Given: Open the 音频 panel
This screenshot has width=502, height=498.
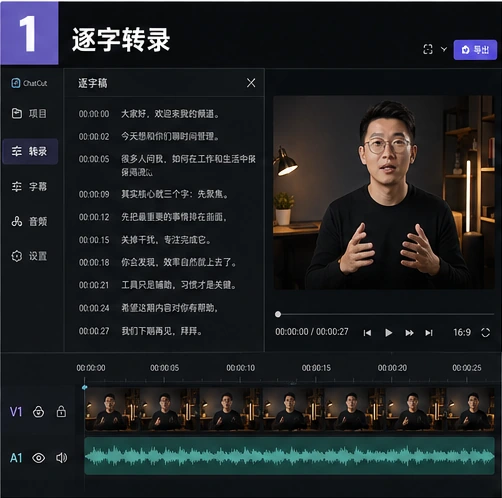Looking at the screenshot, I should tap(29, 221).
